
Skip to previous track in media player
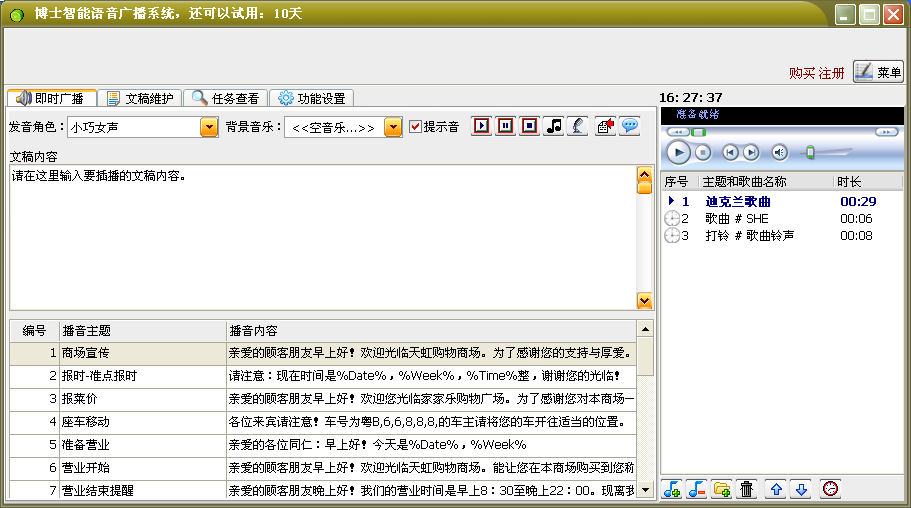click(730, 153)
